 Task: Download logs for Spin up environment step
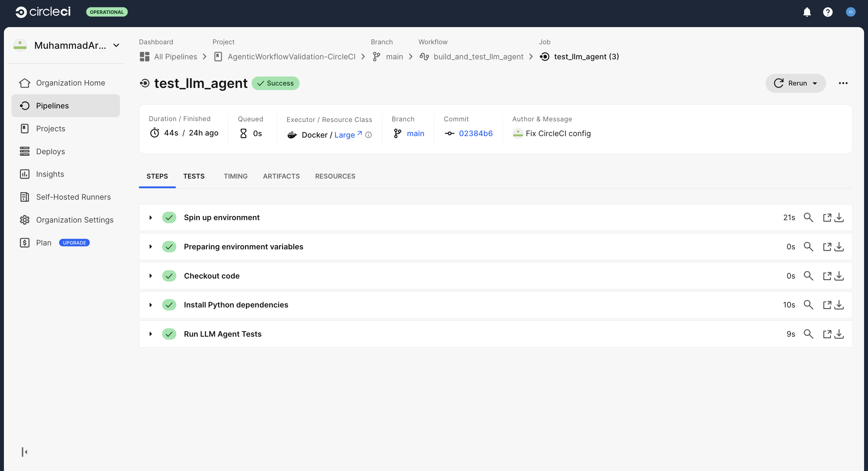click(839, 217)
